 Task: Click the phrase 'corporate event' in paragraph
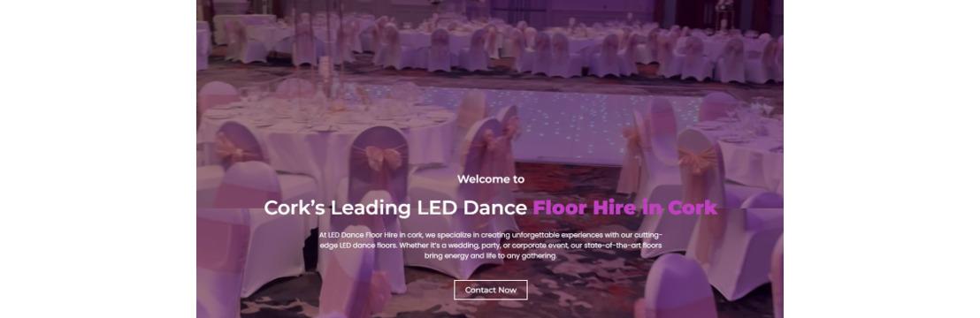(537, 246)
